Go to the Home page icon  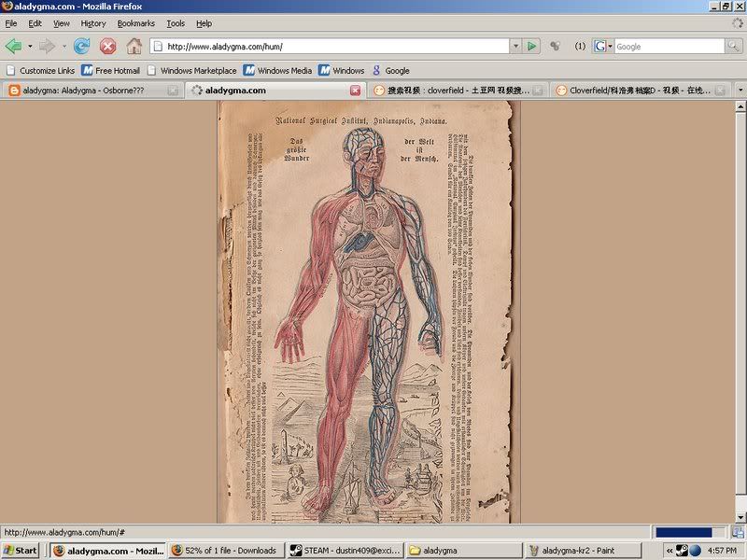(x=134, y=46)
